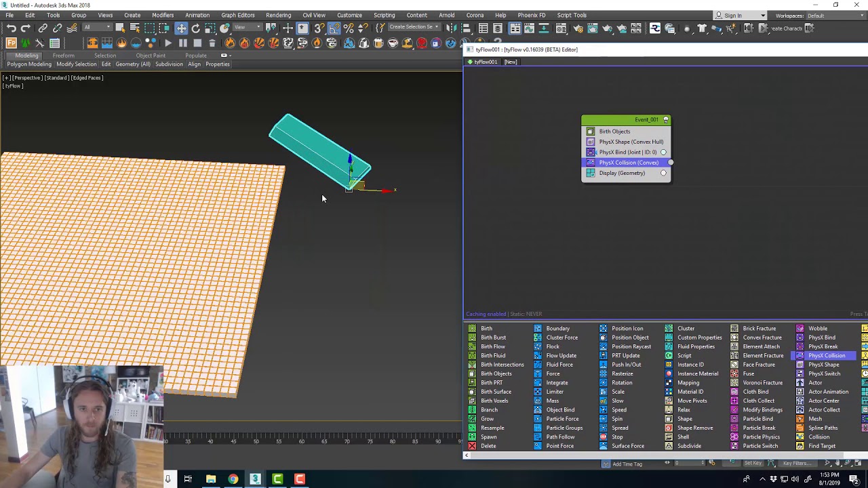Click the trash can icon in second toolbar
The width and height of the screenshot is (868, 488).
pyautogui.click(x=212, y=43)
